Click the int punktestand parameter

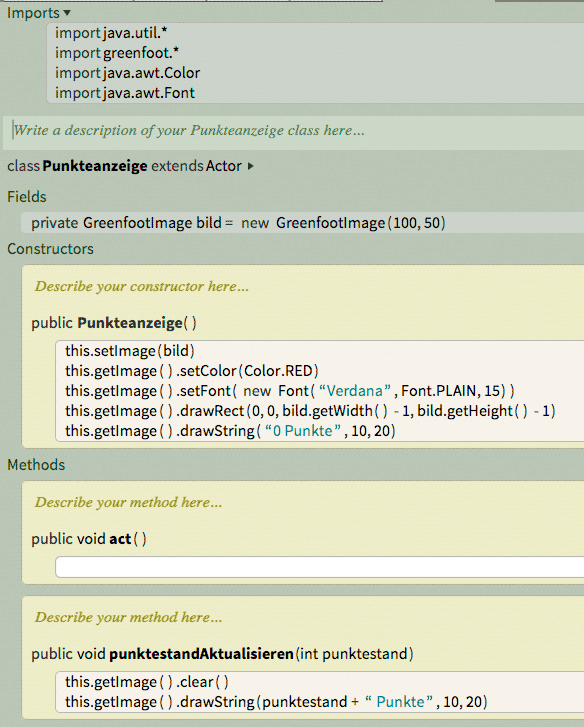click(x=354, y=654)
